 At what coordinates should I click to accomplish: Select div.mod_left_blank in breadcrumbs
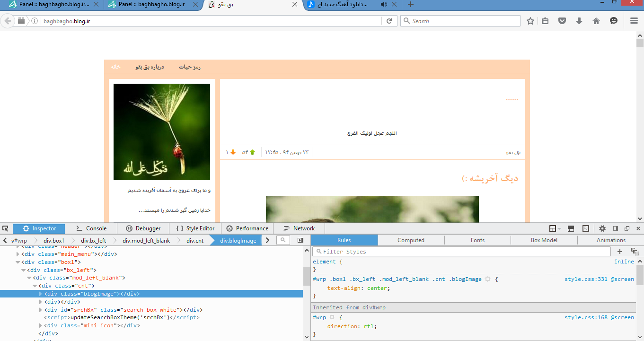[146, 240]
